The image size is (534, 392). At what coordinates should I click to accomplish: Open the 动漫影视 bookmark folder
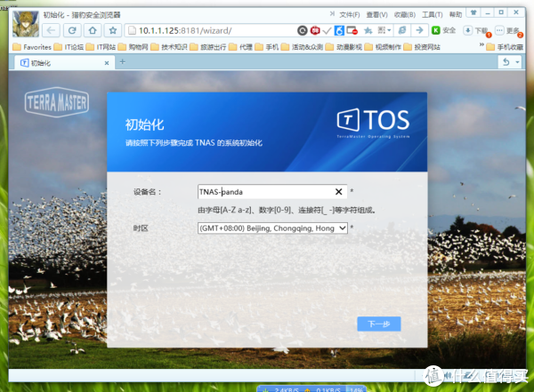[x=344, y=47]
